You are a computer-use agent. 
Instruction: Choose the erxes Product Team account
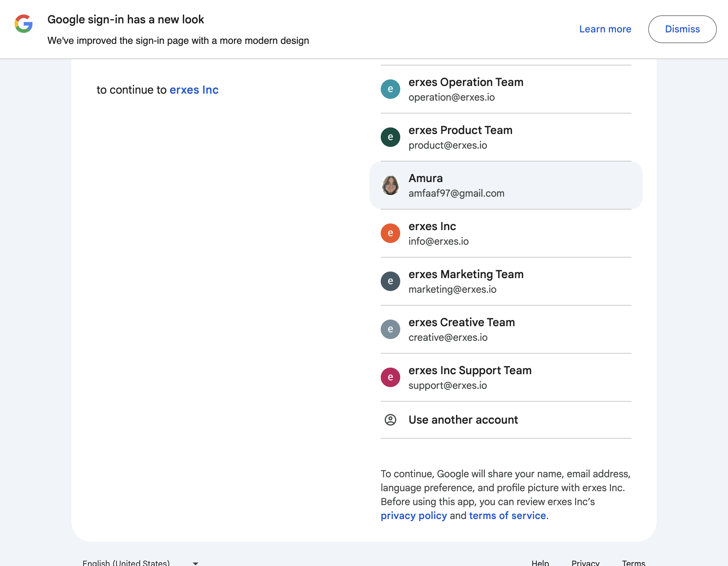[x=506, y=137]
